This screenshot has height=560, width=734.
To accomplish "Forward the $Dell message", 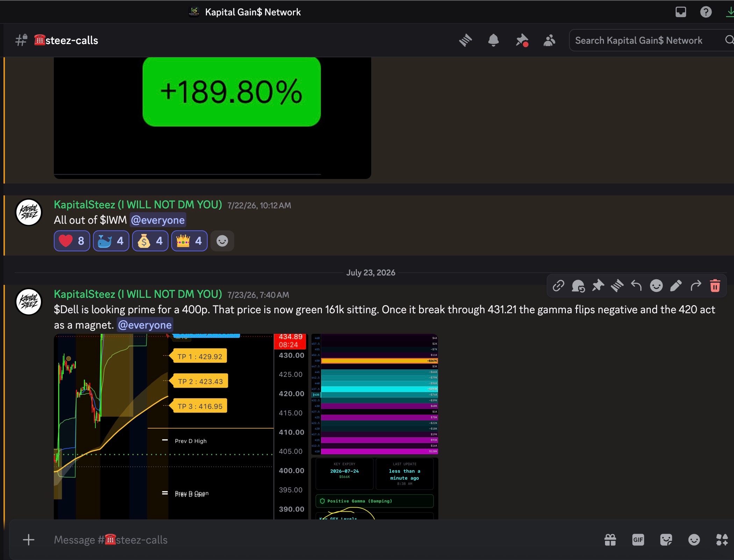I will pos(696,286).
